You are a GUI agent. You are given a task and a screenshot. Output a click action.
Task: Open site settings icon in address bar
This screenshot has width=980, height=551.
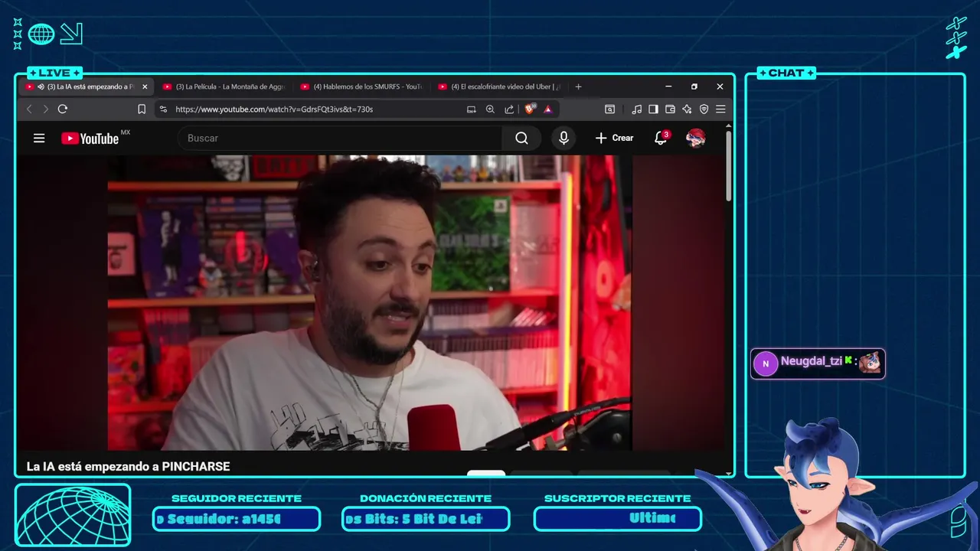point(163,109)
